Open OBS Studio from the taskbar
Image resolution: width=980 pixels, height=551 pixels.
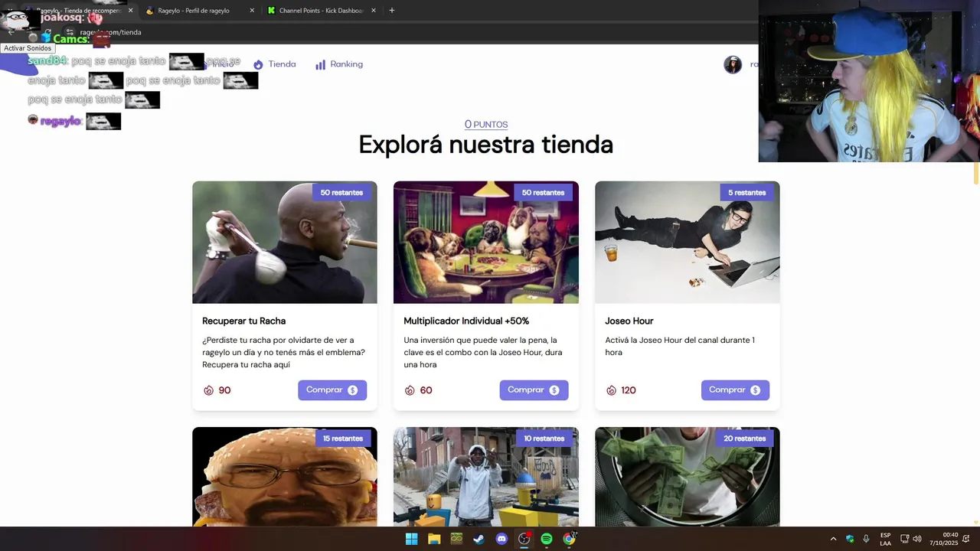pos(524,539)
